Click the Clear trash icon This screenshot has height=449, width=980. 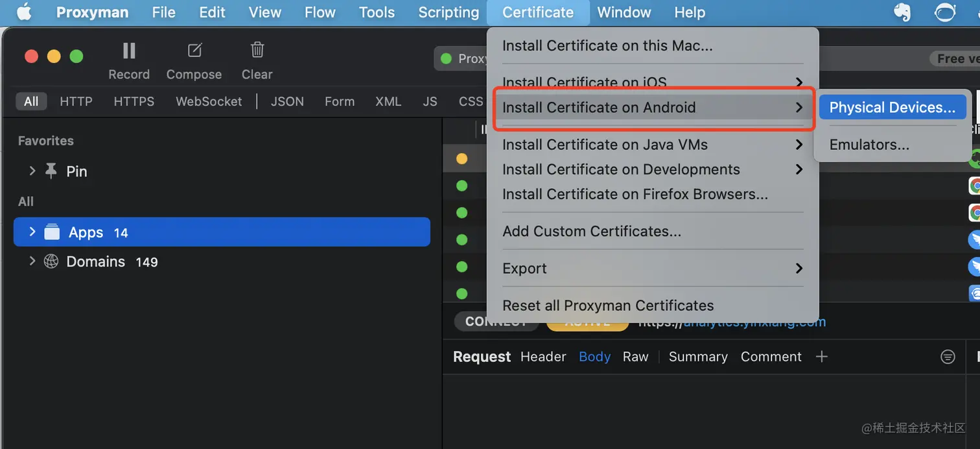(257, 51)
